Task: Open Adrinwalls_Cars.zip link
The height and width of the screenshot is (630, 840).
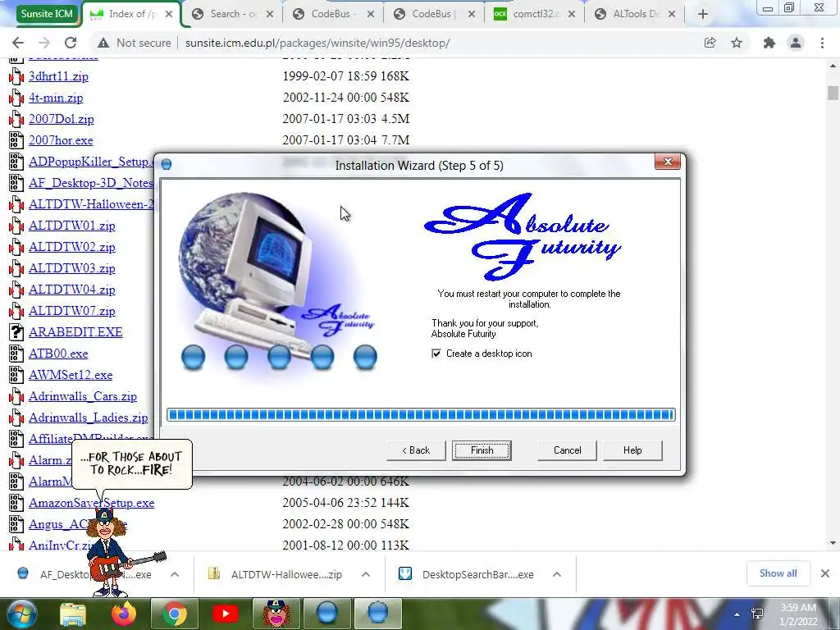Action: click(x=83, y=396)
